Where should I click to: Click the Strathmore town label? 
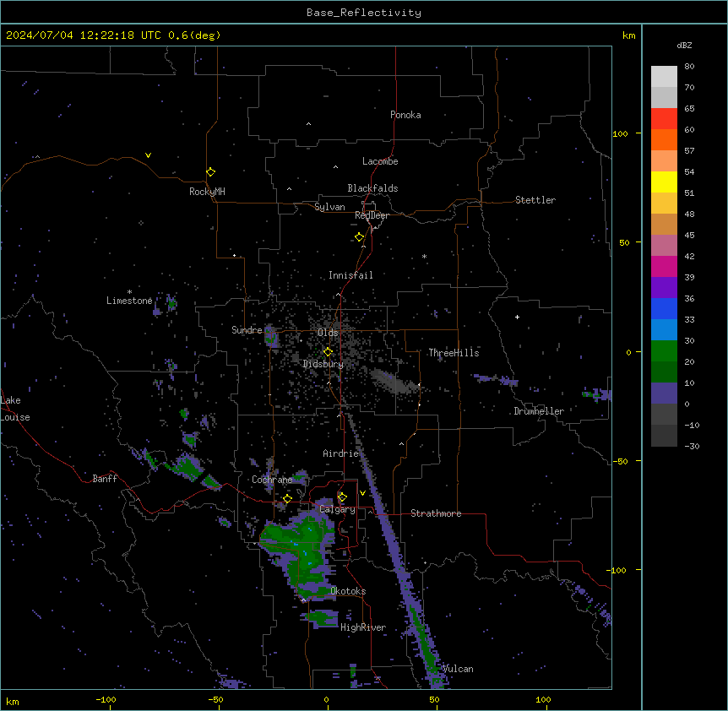[x=436, y=513]
